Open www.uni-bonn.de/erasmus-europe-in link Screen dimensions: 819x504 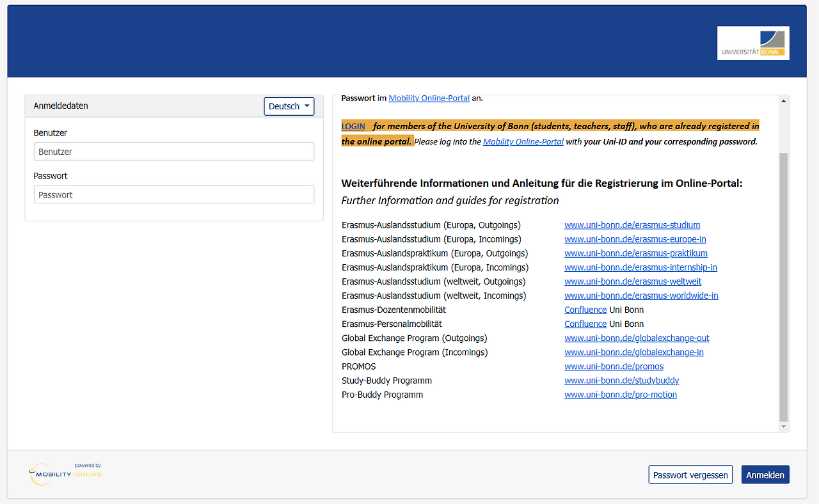[x=635, y=239]
